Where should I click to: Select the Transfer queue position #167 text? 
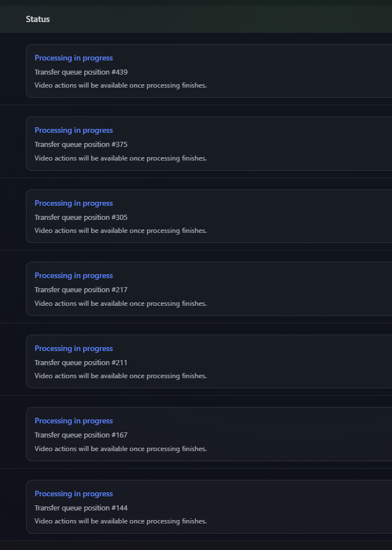point(81,435)
